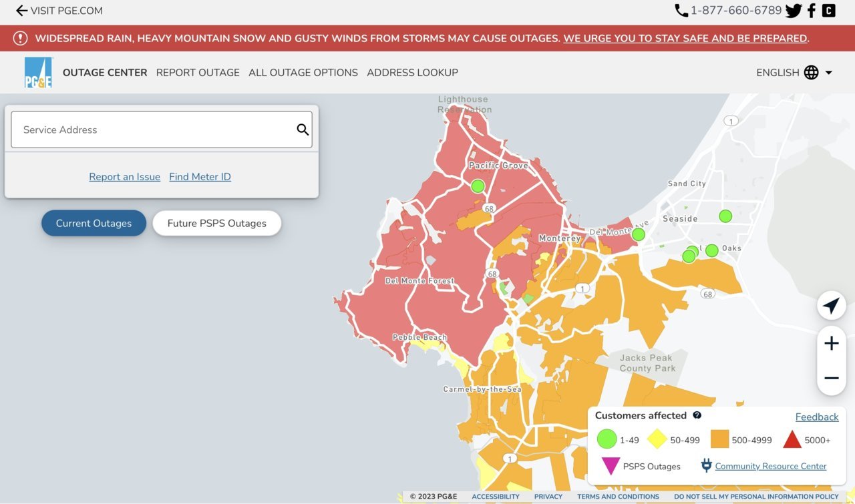
Task: Click the Seaside map label
Action: click(680, 219)
